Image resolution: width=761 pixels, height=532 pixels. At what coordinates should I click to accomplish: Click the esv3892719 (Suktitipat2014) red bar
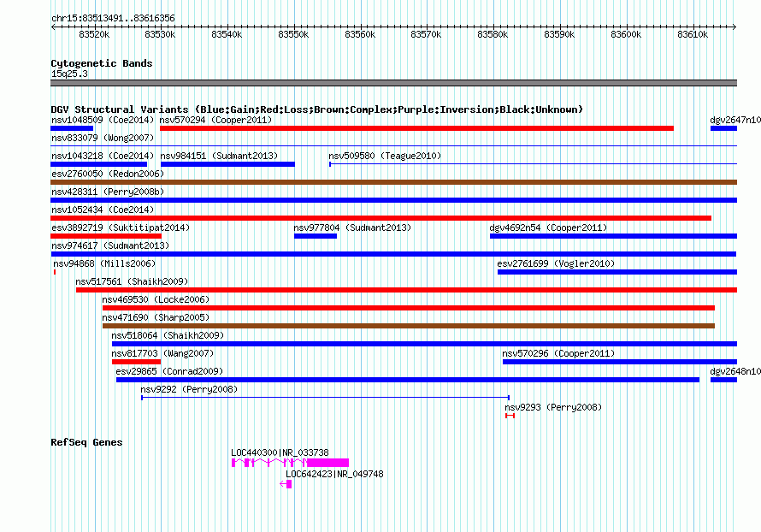(x=106, y=236)
